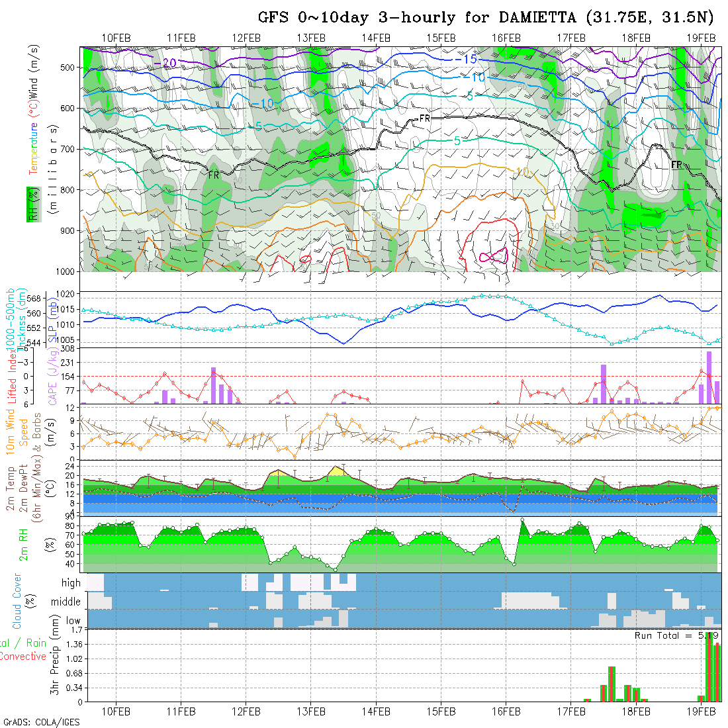
Task: Click the Run Total precipitation text
Action: click(x=676, y=635)
